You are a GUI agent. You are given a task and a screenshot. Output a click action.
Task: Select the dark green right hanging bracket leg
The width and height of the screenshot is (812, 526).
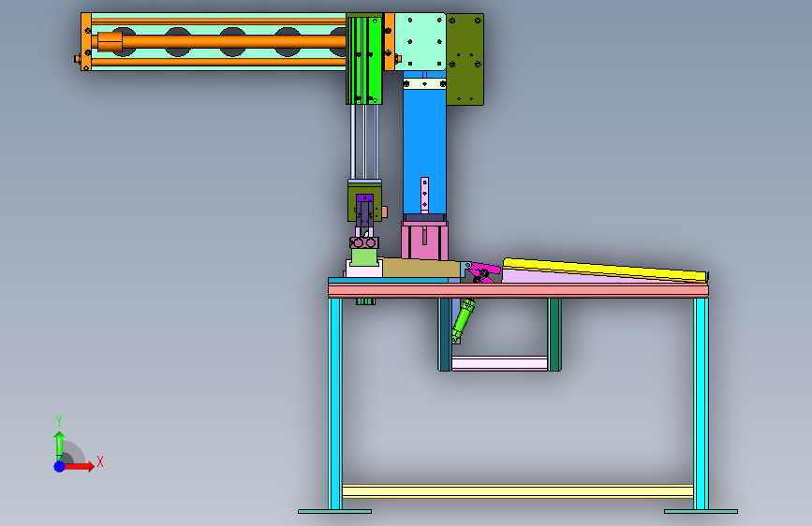(x=554, y=334)
